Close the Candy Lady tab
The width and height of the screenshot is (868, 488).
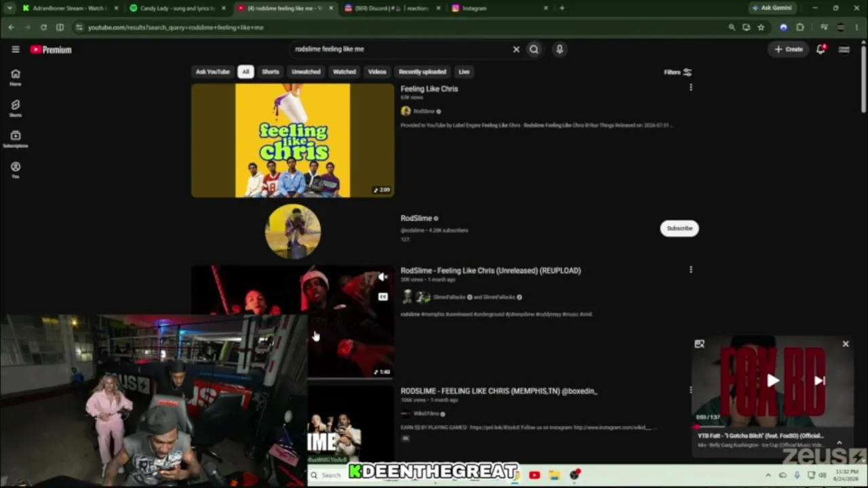coord(223,8)
